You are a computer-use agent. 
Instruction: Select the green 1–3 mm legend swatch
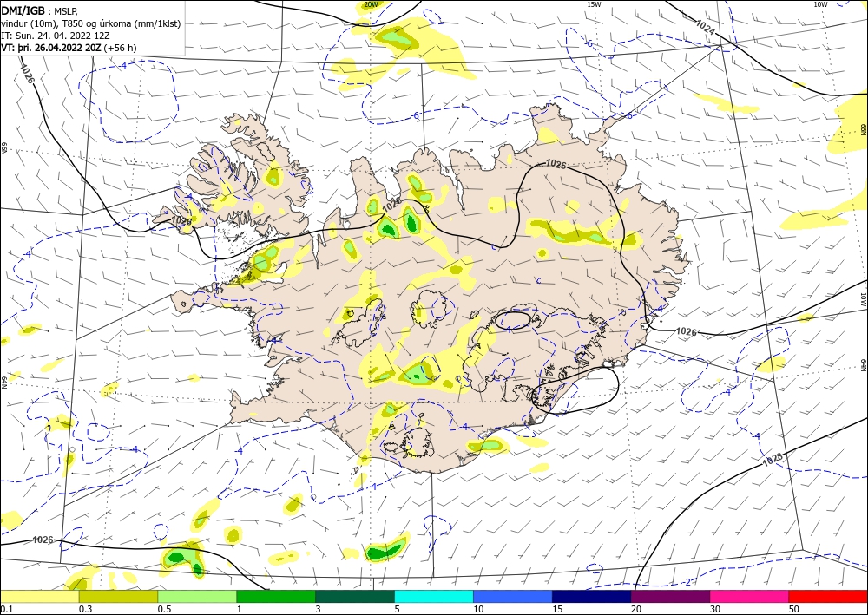tap(276, 596)
